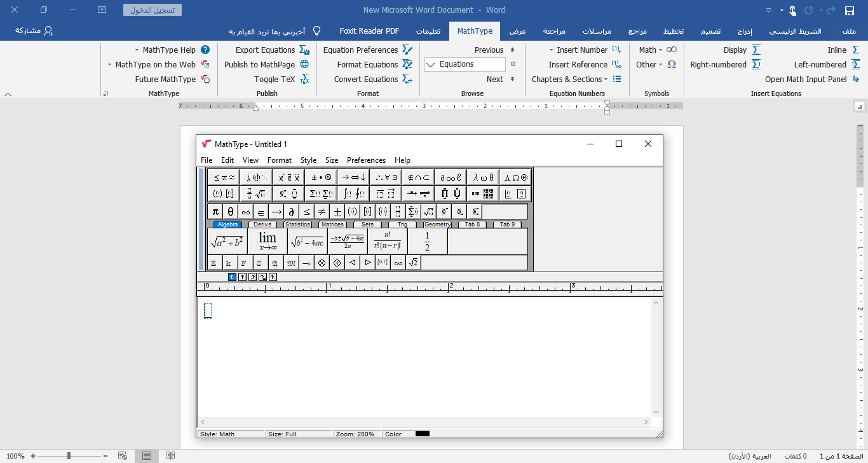Click the Zoom: 200% status field

(358, 434)
